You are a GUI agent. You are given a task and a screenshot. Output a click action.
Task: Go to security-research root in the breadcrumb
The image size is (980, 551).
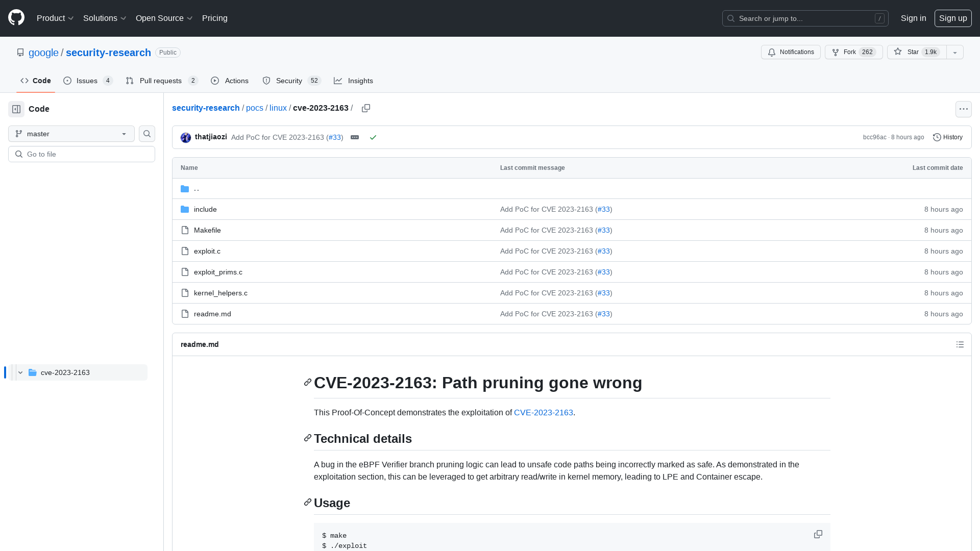pos(206,108)
